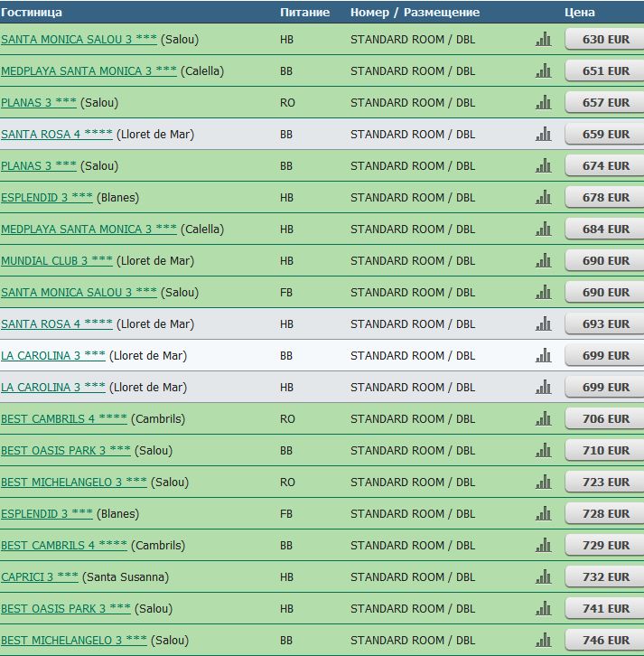644x656 pixels.
Task: Click 690 EUR button for SANTA MONICA SALOU
Action: tap(604, 293)
